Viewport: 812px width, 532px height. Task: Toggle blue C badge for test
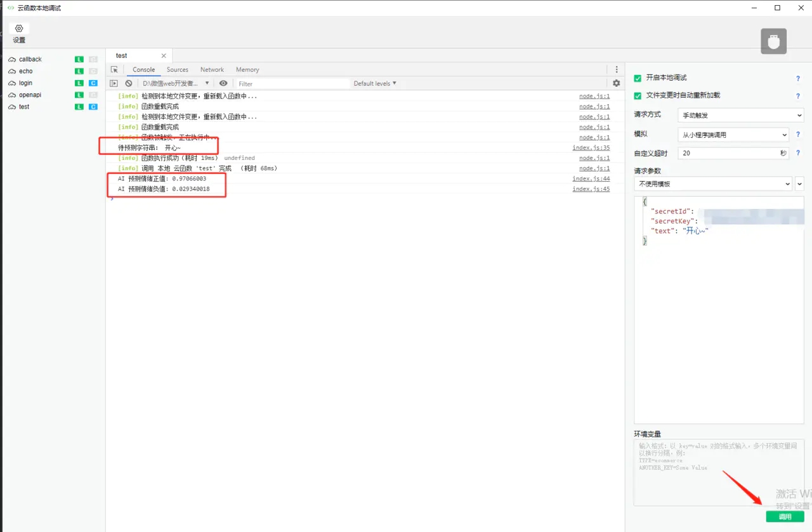(93, 107)
